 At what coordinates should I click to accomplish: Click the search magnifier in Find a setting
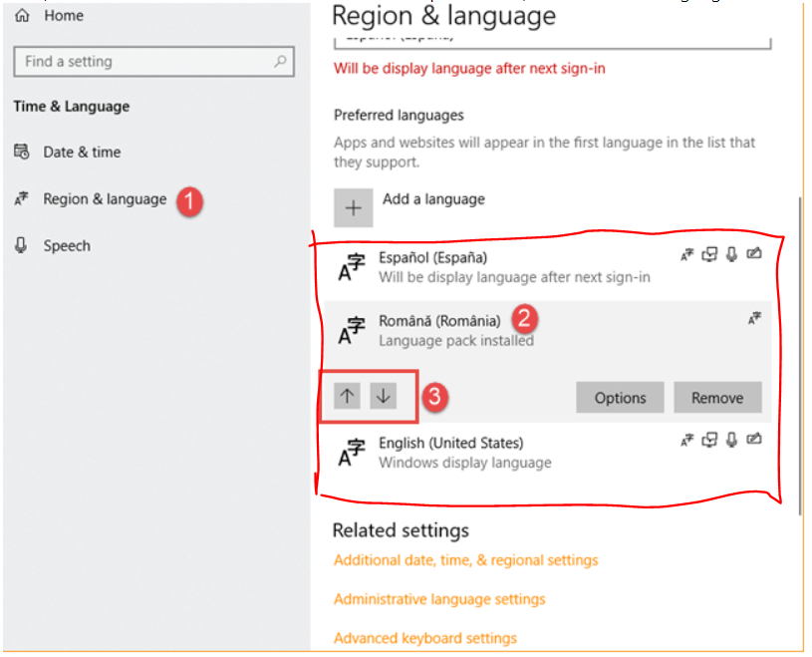pos(280,61)
